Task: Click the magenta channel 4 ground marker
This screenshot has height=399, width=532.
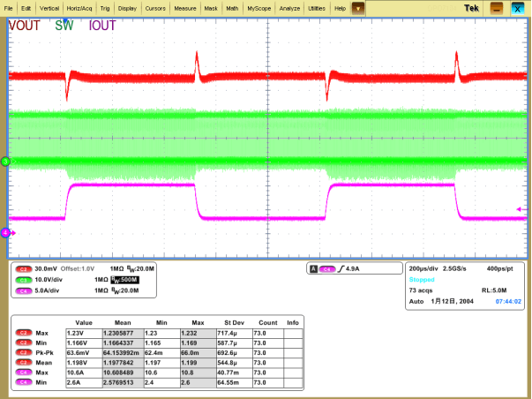Action: 4,232
